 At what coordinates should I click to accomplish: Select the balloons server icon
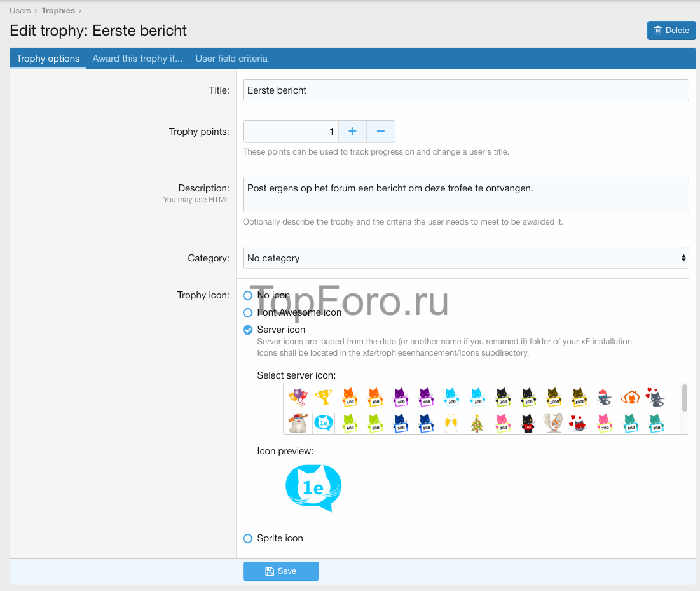coord(298,398)
